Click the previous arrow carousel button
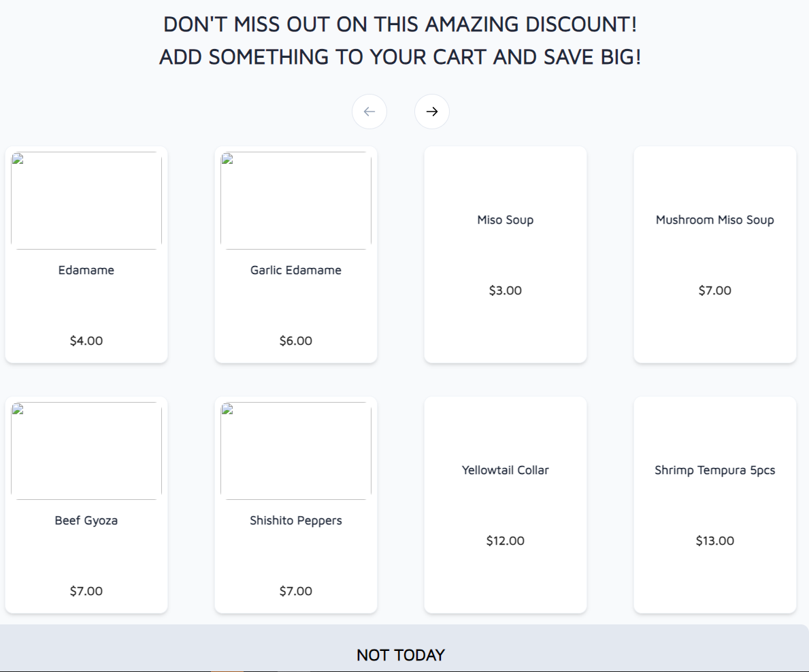 [x=369, y=112]
